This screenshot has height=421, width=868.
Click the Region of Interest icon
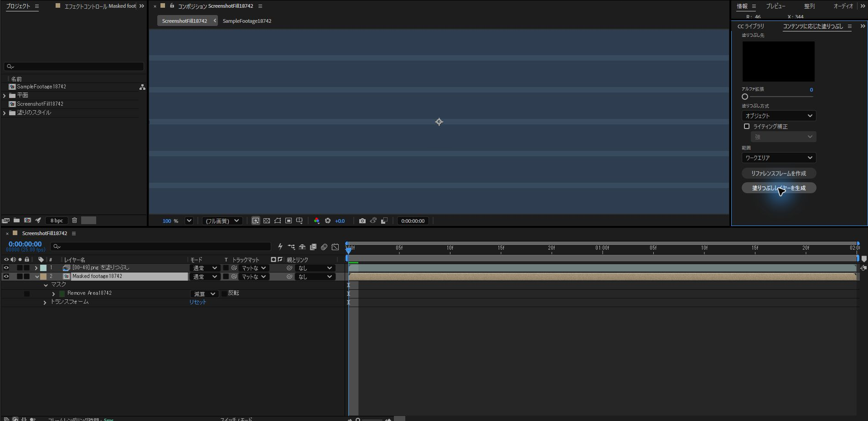point(289,221)
